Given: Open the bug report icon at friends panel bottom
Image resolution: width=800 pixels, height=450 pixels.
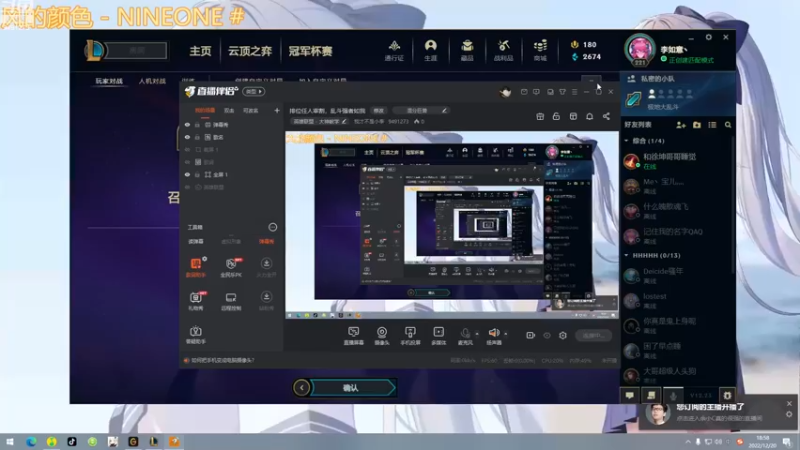Looking at the screenshot, I should click(x=727, y=395).
